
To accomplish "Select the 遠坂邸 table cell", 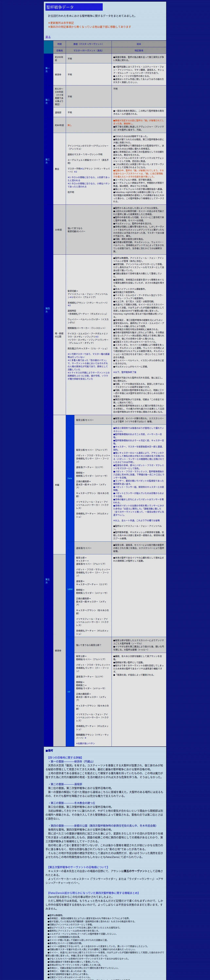I will tap(60, 113).
